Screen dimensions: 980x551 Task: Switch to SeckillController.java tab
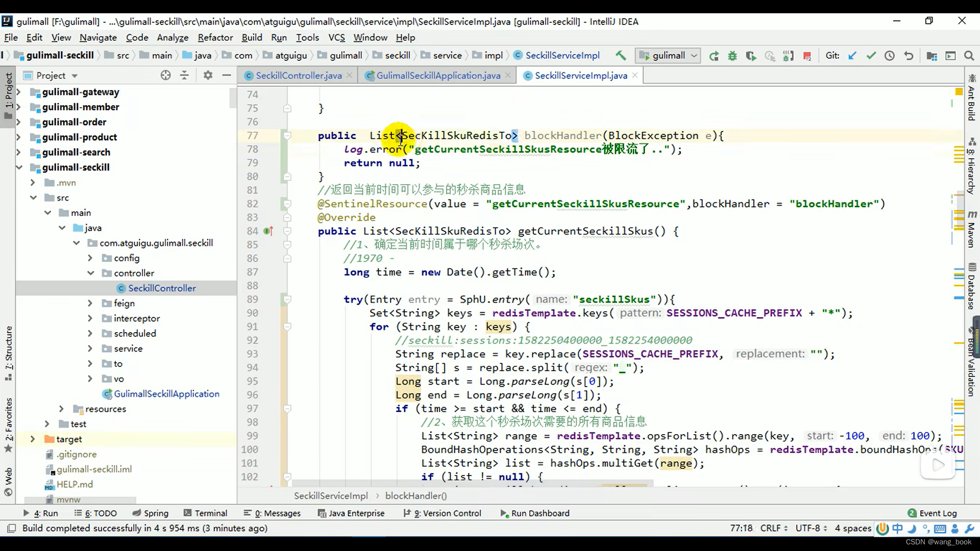pyautogui.click(x=298, y=76)
